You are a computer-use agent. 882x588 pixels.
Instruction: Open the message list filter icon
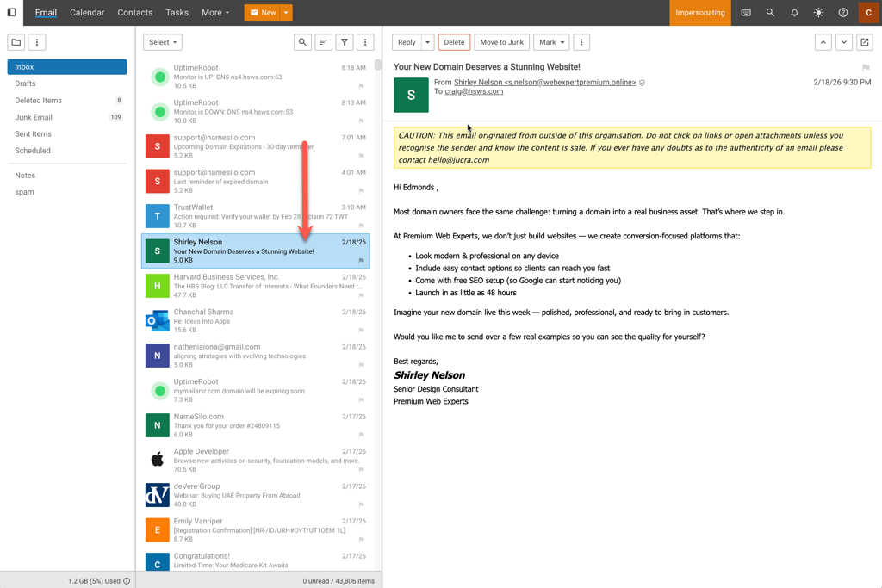345,42
